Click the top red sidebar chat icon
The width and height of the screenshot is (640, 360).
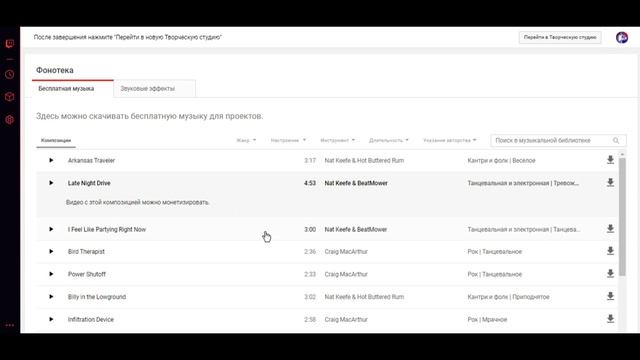coord(10,44)
